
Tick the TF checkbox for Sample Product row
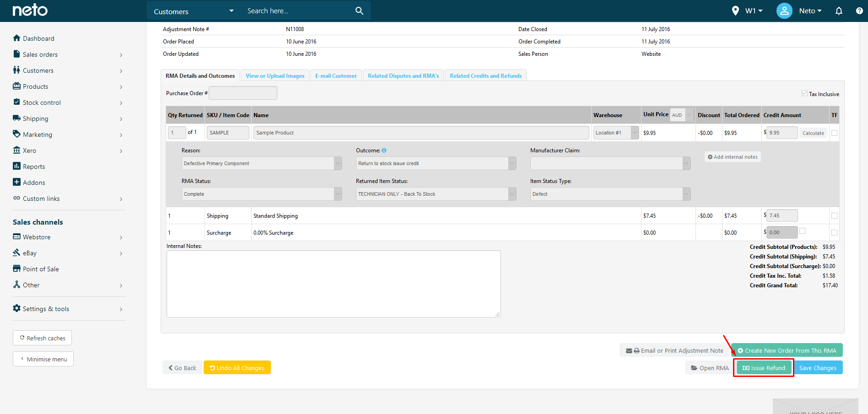coord(834,133)
